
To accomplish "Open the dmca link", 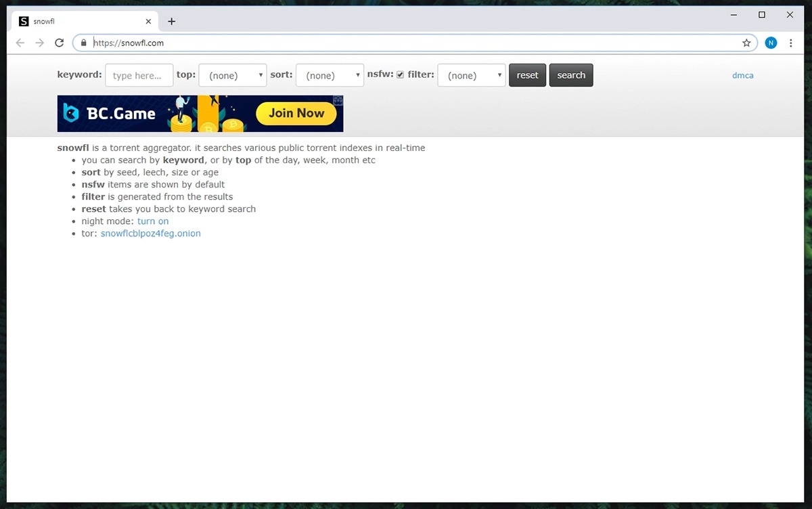I will click(x=742, y=75).
